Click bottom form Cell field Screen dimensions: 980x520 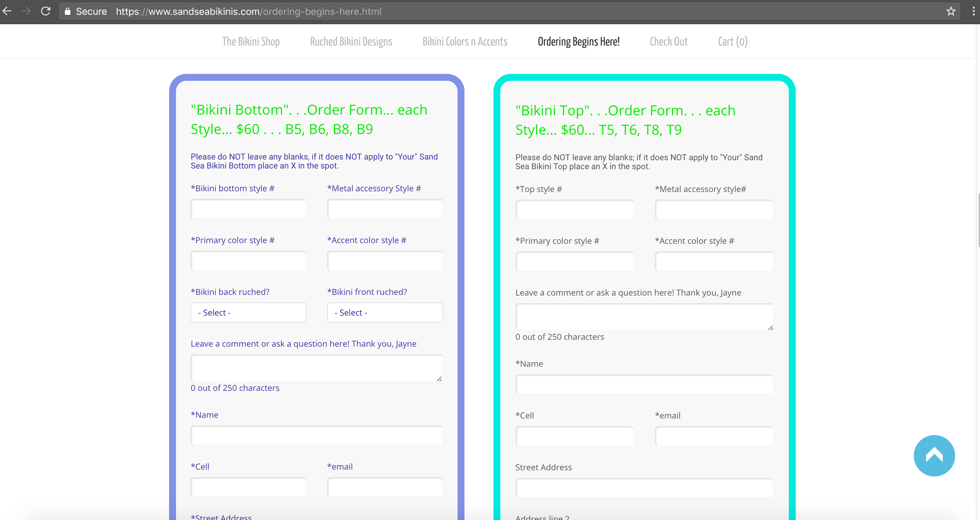click(248, 487)
